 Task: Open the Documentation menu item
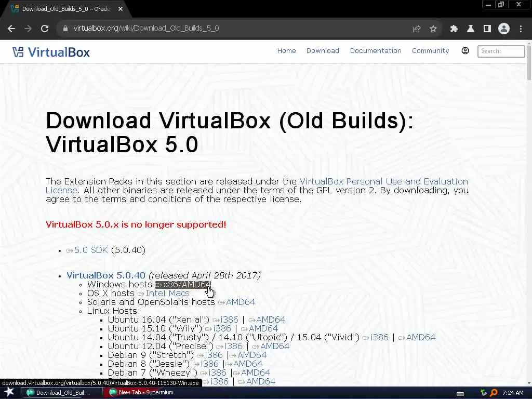click(376, 50)
